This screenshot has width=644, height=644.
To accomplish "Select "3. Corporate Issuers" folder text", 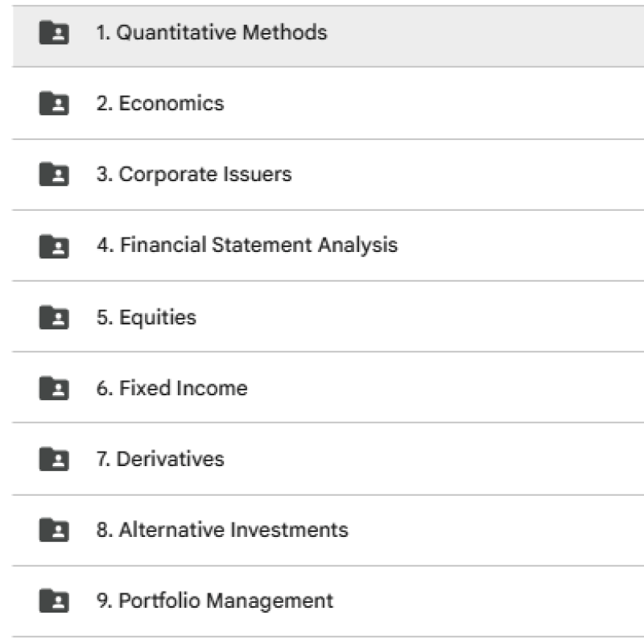I will (x=194, y=174).
